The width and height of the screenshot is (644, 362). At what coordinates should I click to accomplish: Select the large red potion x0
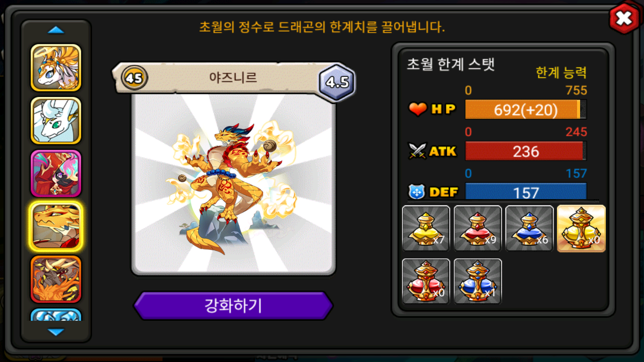click(426, 281)
